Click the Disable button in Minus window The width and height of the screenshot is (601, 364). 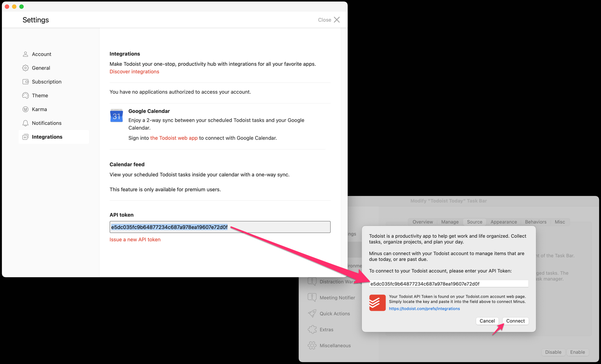[553, 352]
